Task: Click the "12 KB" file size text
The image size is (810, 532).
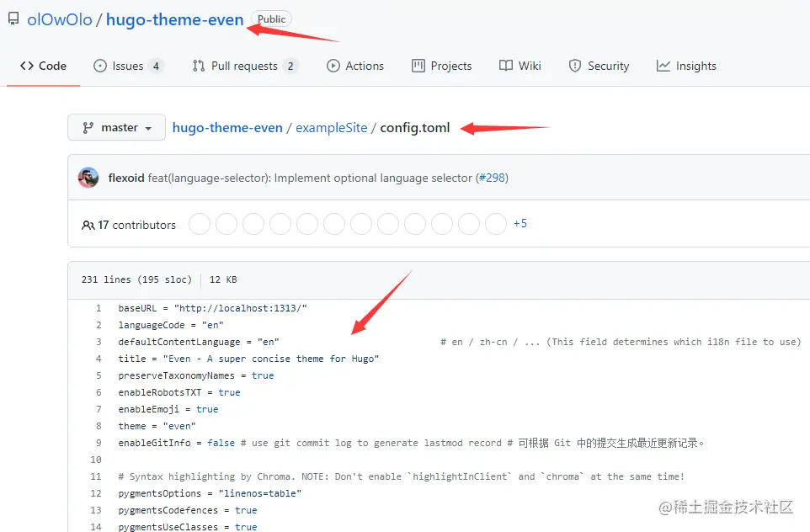Action: click(x=223, y=279)
